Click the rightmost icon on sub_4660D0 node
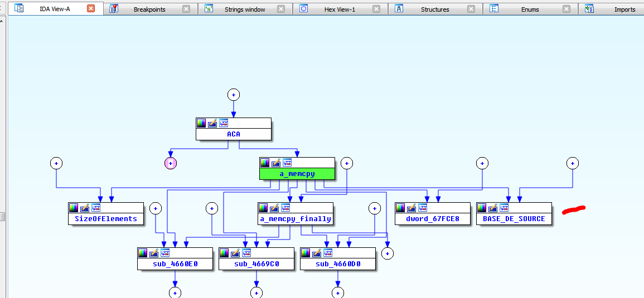 click(x=327, y=253)
